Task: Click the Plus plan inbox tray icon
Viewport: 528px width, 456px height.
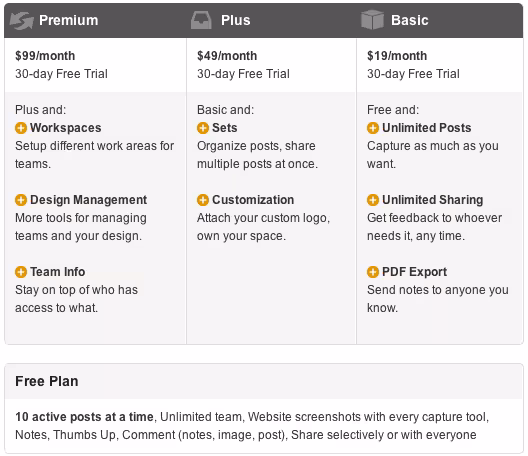Action: 201,20
